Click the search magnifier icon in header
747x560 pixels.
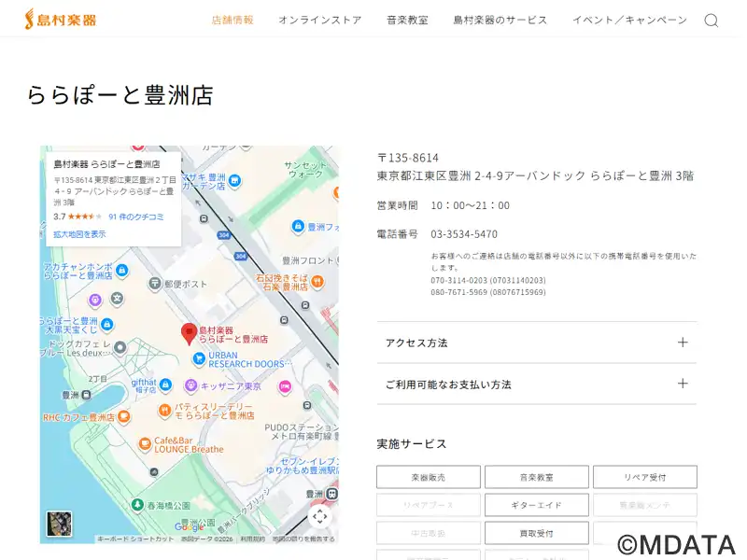click(711, 21)
